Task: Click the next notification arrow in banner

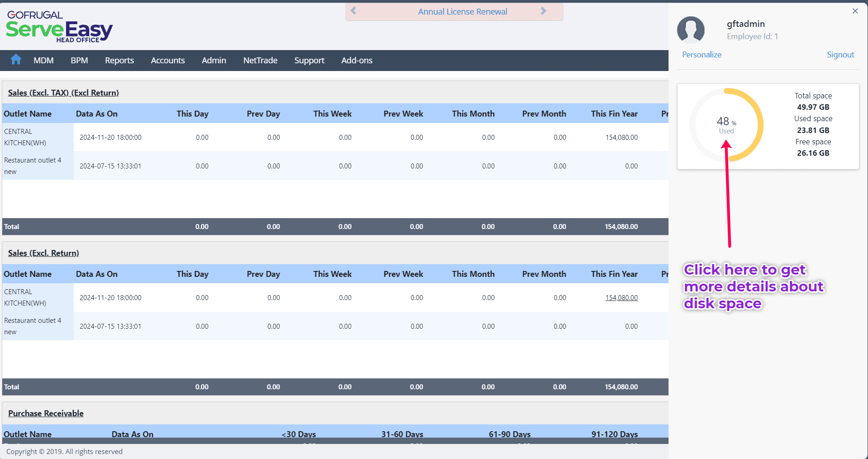Action: (543, 11)
